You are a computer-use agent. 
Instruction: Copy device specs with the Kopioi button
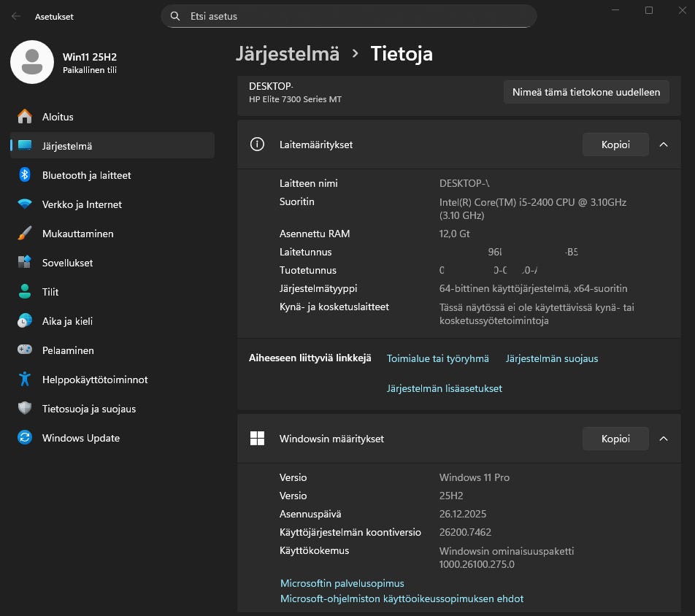(x=615, y=145)
